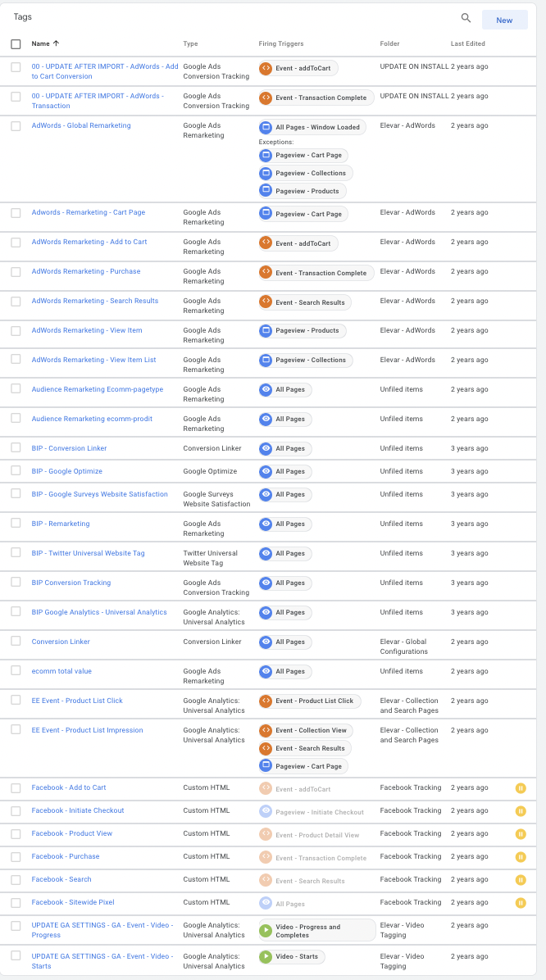Viewport: 546px width, 980px height.
Task: Click the Pageview - Cart Page exception chip on the Global Remarketing row
Action: click(x=303, y=156)
